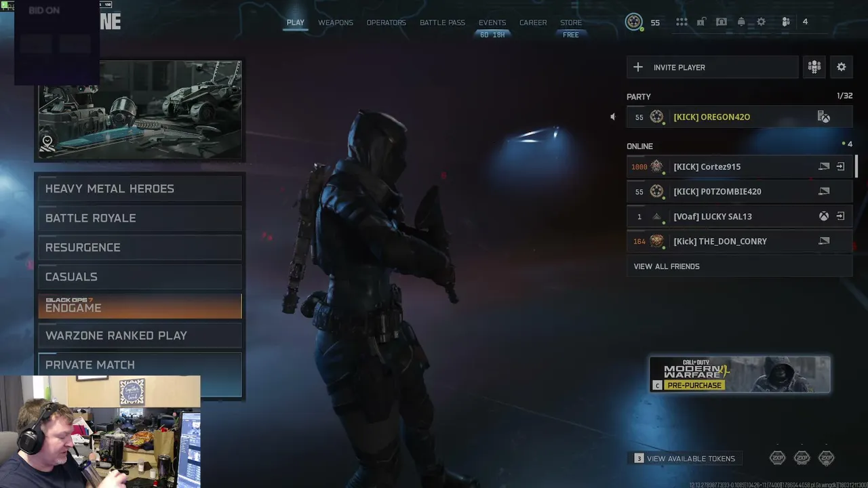Open settings gear in the top bar

pos(762,22)
